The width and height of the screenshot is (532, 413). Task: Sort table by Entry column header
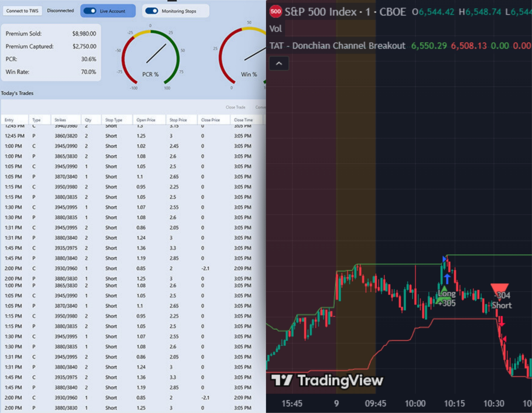9,120
